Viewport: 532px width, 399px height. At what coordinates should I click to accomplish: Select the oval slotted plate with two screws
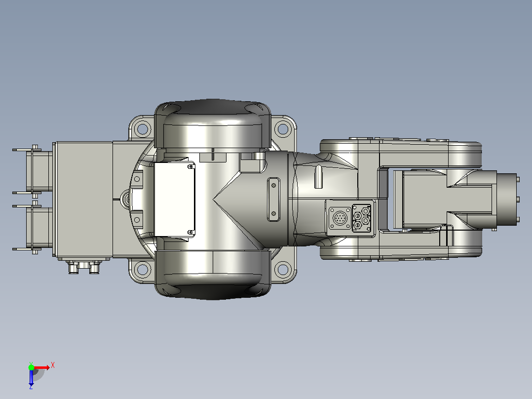click(273, 199)
